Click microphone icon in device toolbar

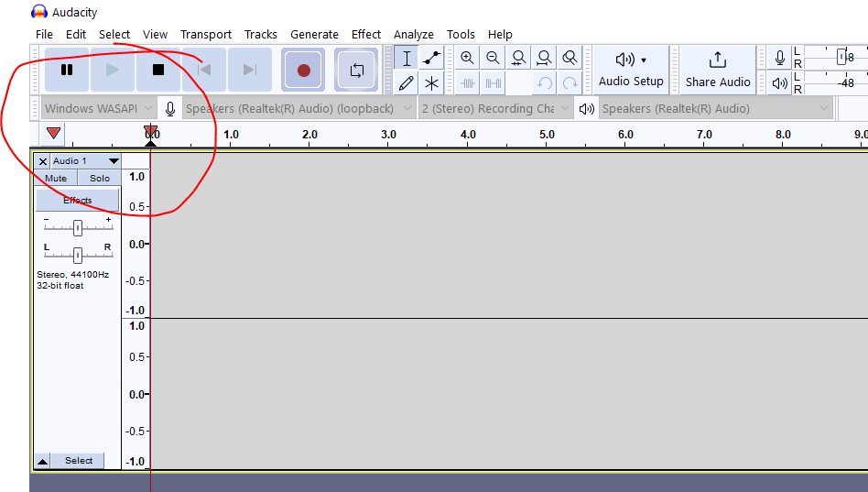(x=170, y=109)
